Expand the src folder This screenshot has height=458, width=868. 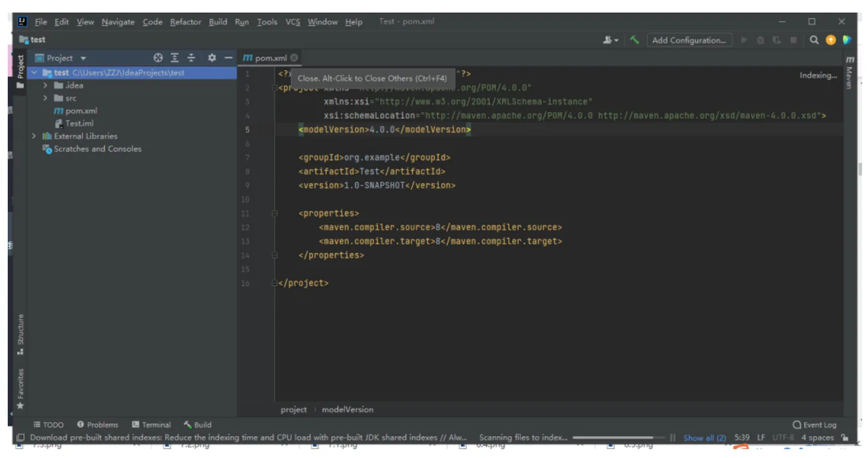coord(45,98)
